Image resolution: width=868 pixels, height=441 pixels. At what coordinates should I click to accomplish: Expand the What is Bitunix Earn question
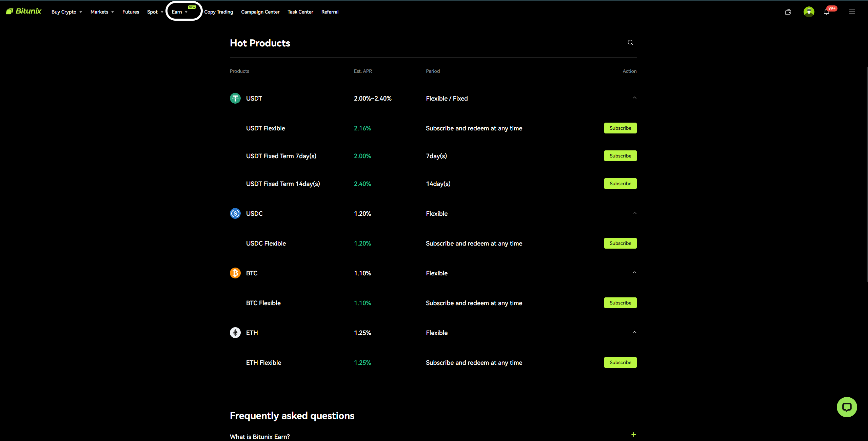point(633,435)
